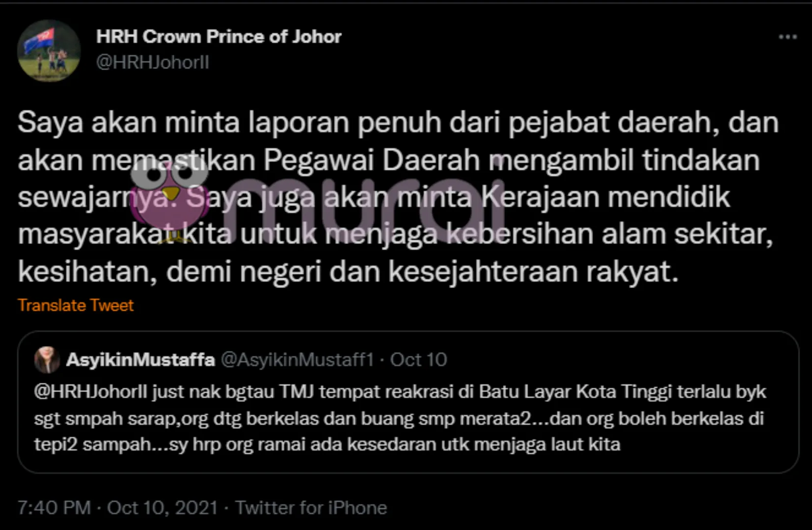Click the last line 'kesihatan, demi negeri' text
This screenshot has height=530, width=812.
click(348, 272)
